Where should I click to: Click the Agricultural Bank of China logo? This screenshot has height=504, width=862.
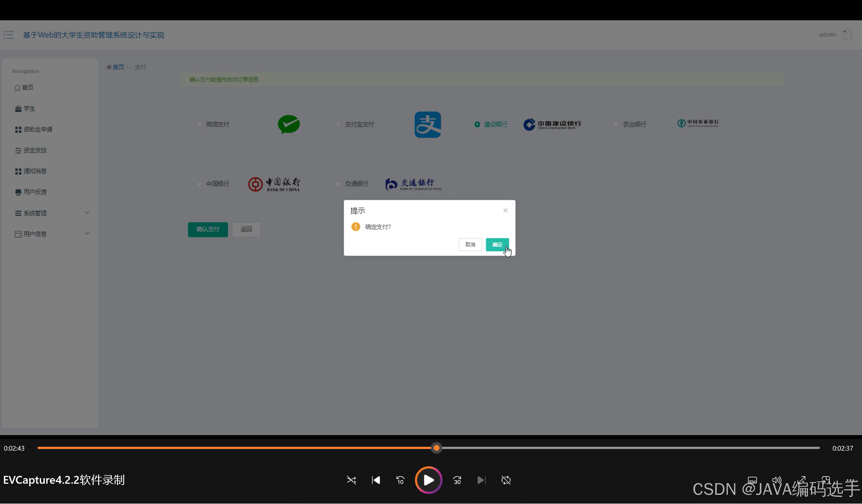coord(698,123)
